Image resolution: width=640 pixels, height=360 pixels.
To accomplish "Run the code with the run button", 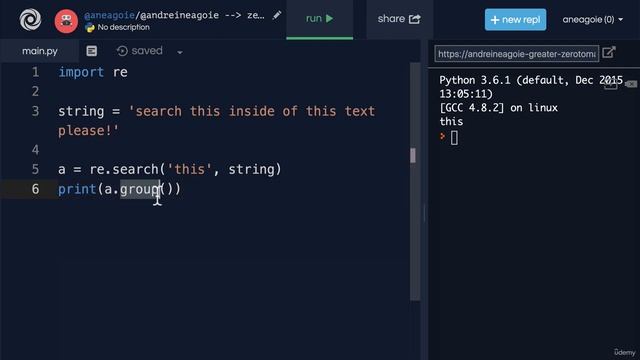I will [320, 19].
